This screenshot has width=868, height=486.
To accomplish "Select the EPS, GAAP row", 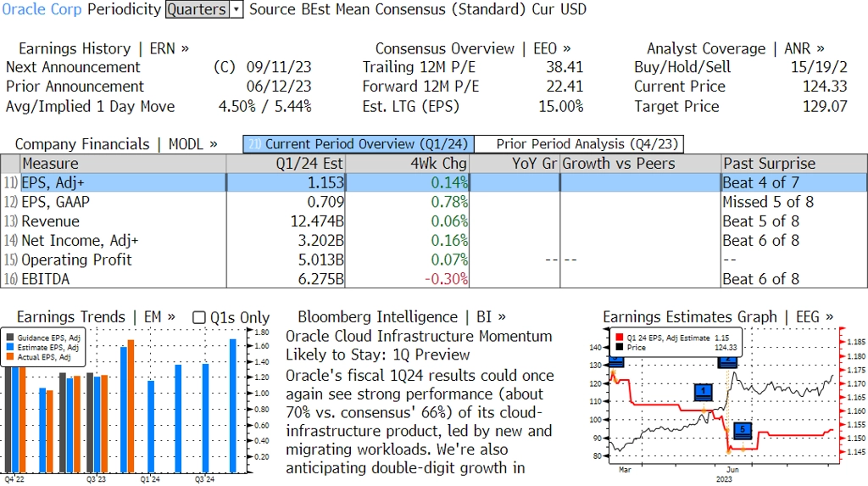I will pyautogui.click(x=433, y=202).
